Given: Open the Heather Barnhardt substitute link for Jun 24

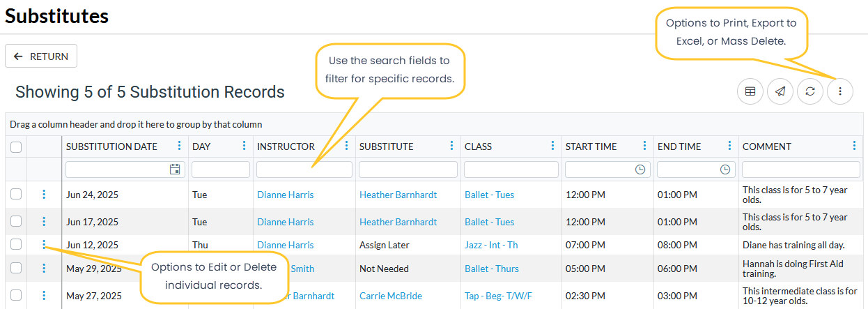Looking at the screenshot, I should (x=398, y=195).
